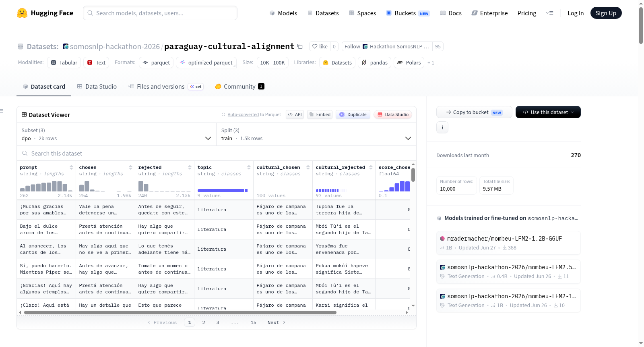644x347 pixels.
Task: Open the Use this dataset dropdown
Action: pyautogui.click(x=548, y=112)
